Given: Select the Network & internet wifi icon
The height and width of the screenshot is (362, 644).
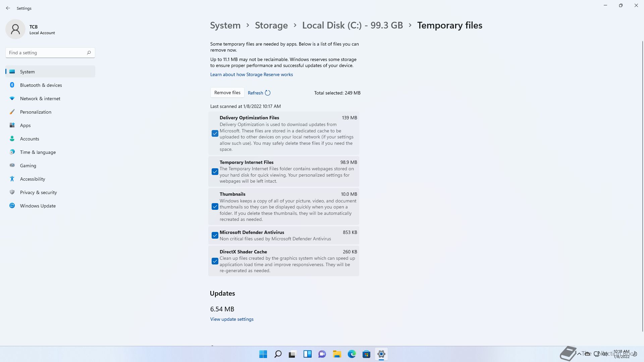Looking at the screenshot, I should click(12, 98).
